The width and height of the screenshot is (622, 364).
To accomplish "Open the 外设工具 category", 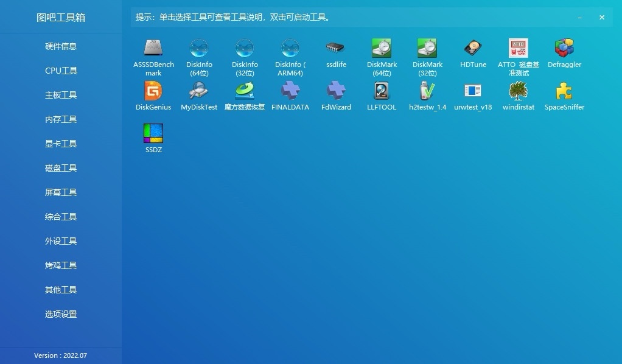I will pos(61,241).
